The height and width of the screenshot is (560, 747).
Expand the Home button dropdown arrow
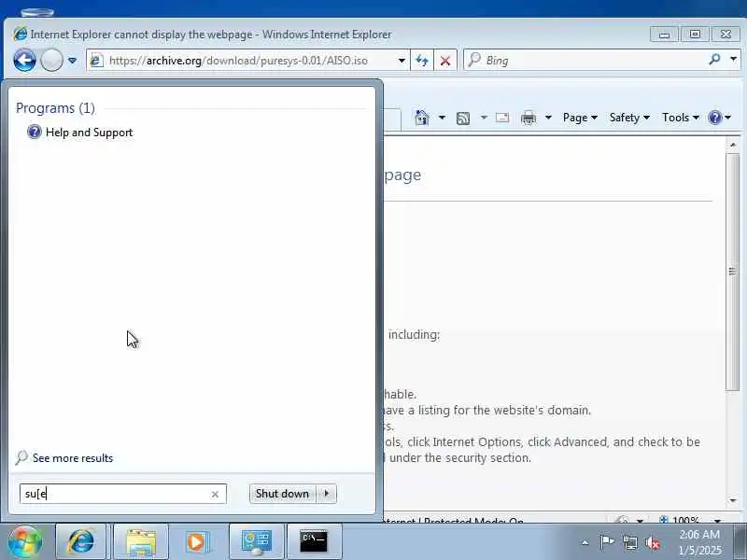coord(442,118)
